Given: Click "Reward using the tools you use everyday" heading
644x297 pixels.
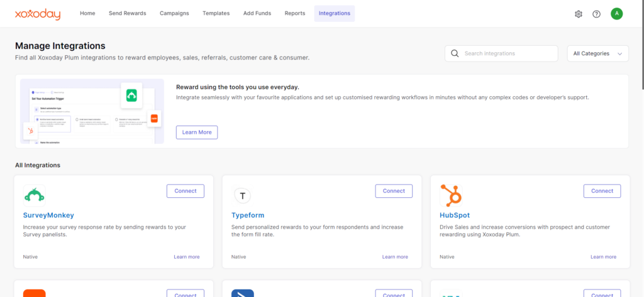Looking at the screenshot, I should [x=237, y=87].
